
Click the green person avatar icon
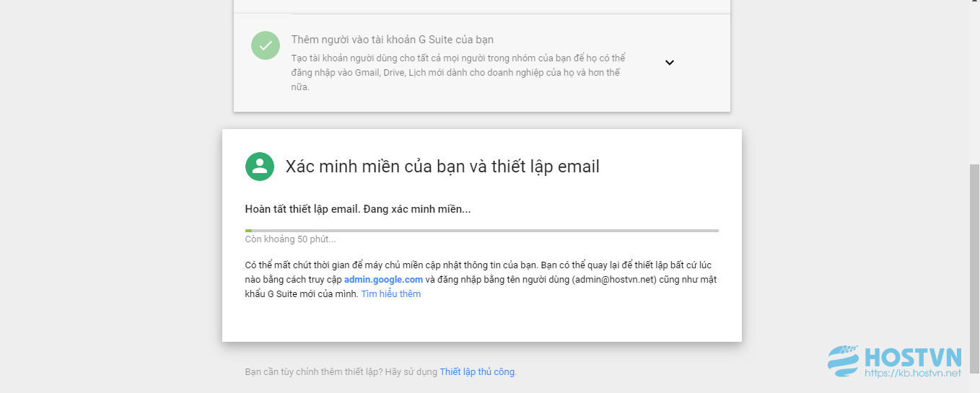(x=260, y=167)
